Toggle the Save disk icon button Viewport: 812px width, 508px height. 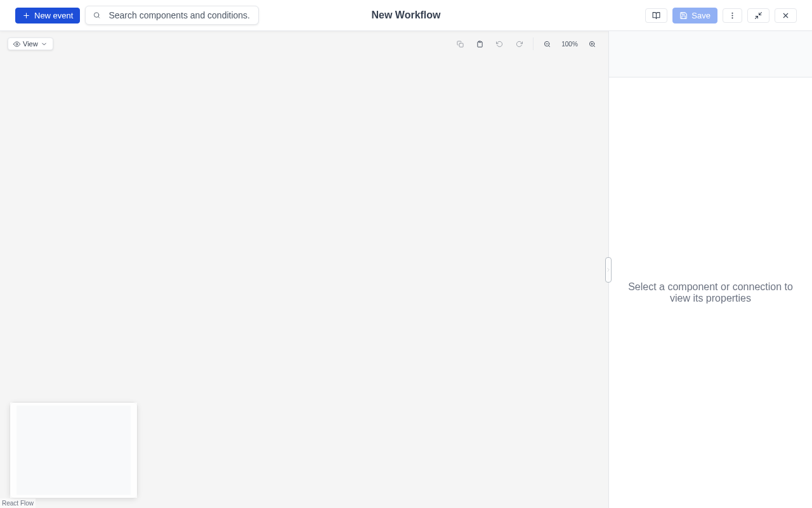click(x=683, y=15)
